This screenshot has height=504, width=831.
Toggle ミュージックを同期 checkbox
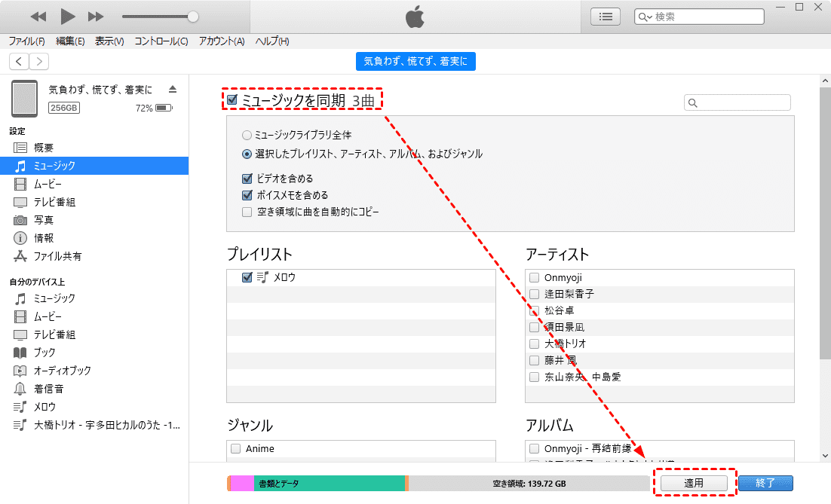232,99
